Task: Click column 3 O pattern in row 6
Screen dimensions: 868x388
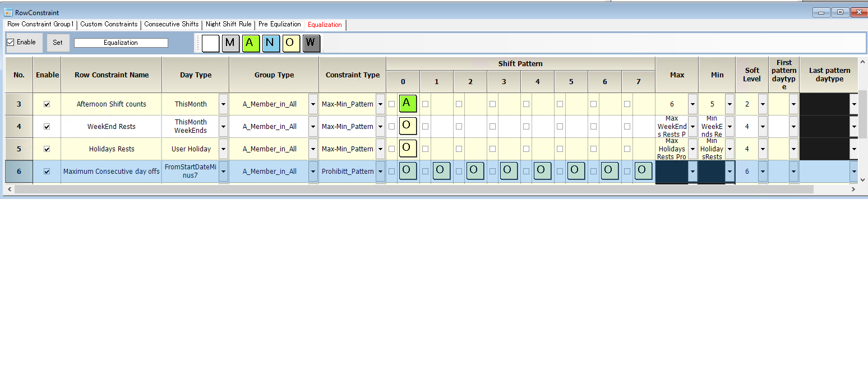Action: 509,170
